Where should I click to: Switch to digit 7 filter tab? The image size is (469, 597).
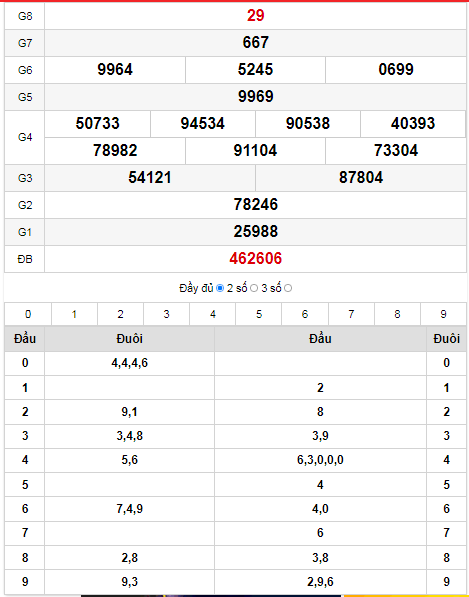tap(351, 314)
